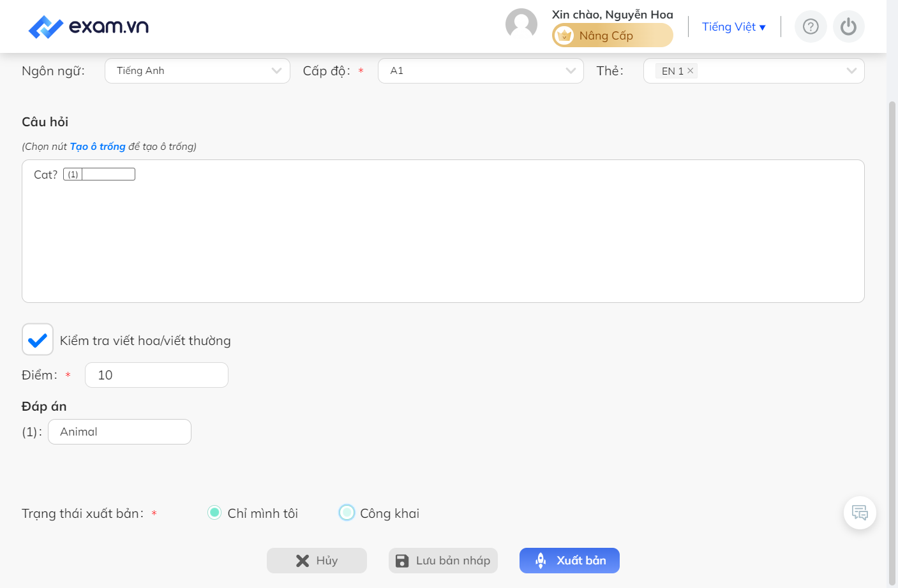The height and width of the screenshot is (588, 898).
Task: Click the page vertical scrollbar
Action: coord(892,343)
